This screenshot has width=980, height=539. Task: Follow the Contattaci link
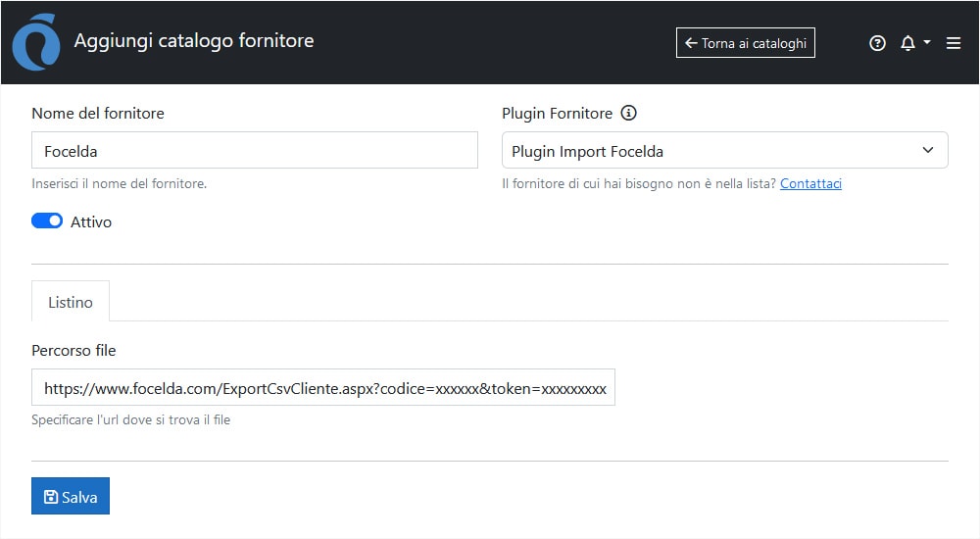pos(810,184)
